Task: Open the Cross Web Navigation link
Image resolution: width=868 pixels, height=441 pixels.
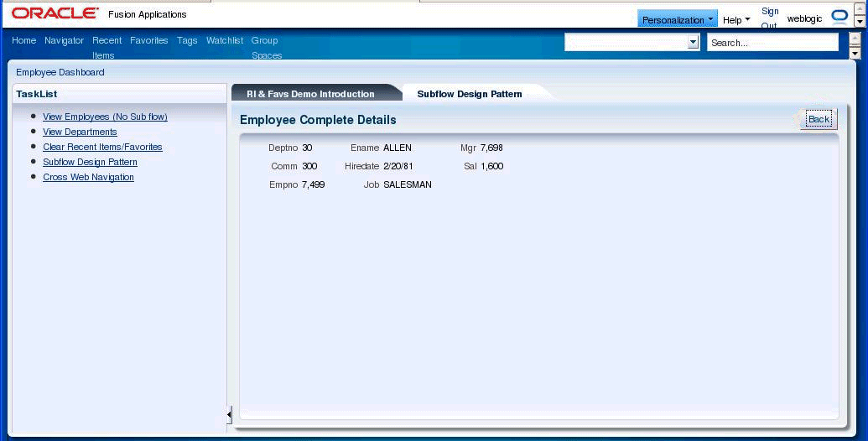Action: 89,177
